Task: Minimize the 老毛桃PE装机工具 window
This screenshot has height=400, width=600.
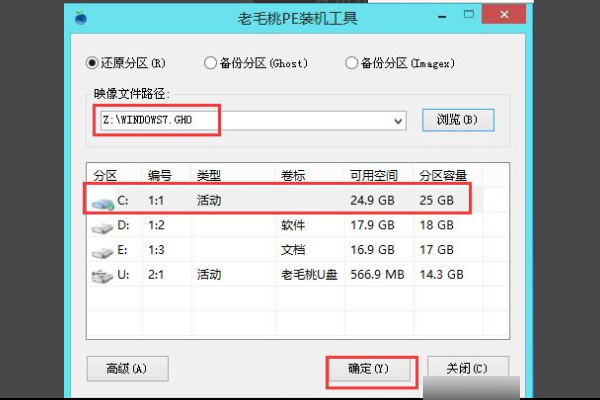Action: click(442, 16)
